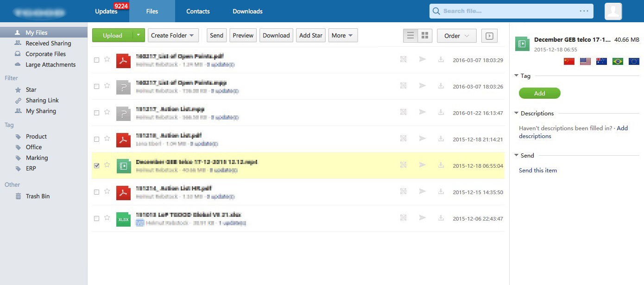Click the slideshow play panel icon
This screenshot has width=644, height=285.
coord(489,36)
